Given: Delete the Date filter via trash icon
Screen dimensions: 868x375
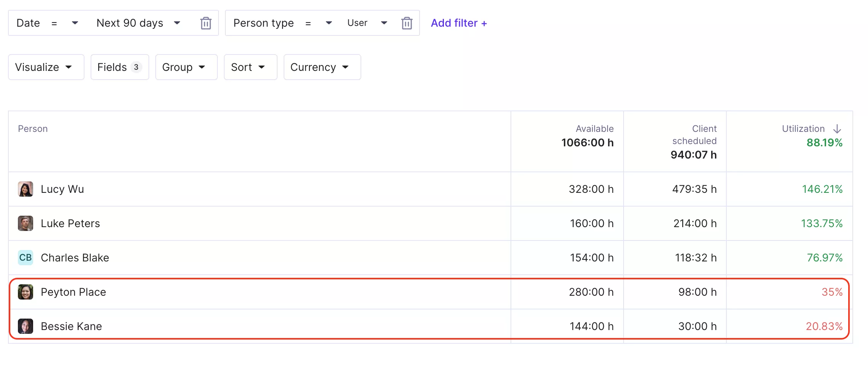Looking at the screenshot, I should pos(206,23).
